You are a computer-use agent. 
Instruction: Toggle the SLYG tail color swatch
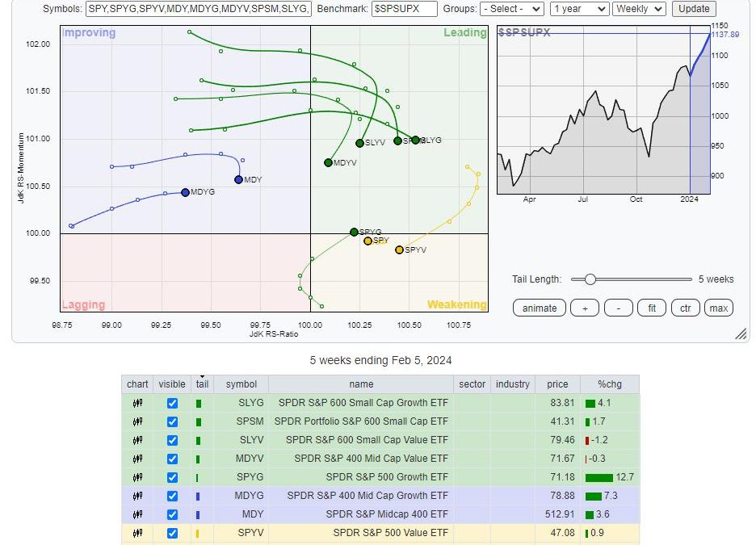[x=199, y=404]
